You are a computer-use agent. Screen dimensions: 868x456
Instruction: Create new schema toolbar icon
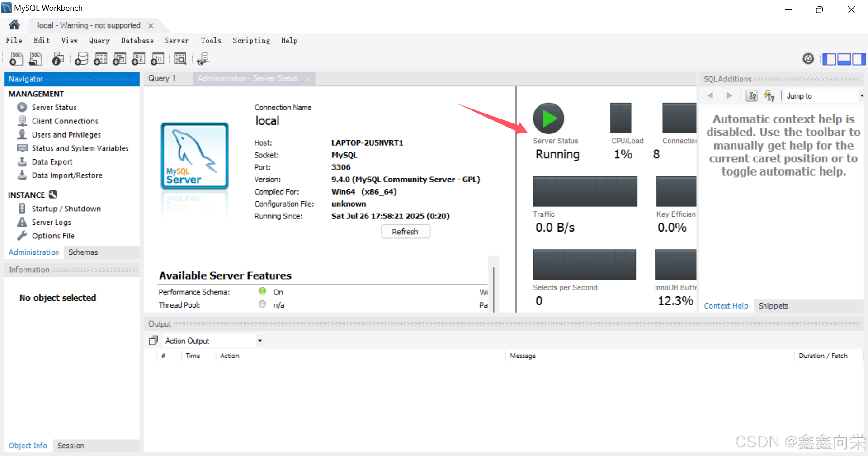click(x=81, y=58)
